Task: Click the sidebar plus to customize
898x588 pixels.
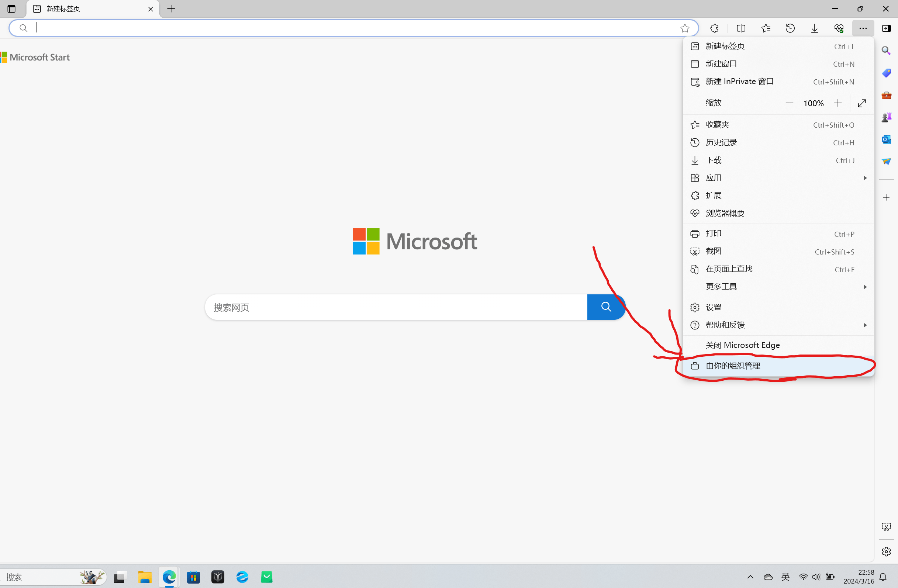Action: 886,197
